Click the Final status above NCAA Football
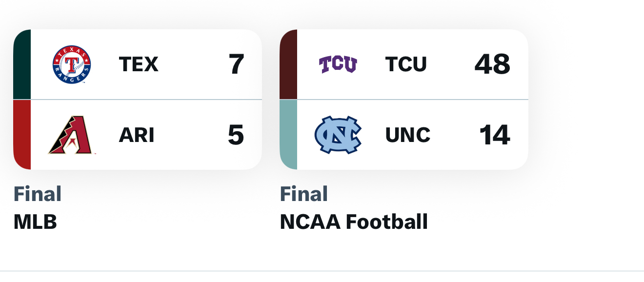The height and width of the screenshot is (282, 644). [x=304, y=194]
